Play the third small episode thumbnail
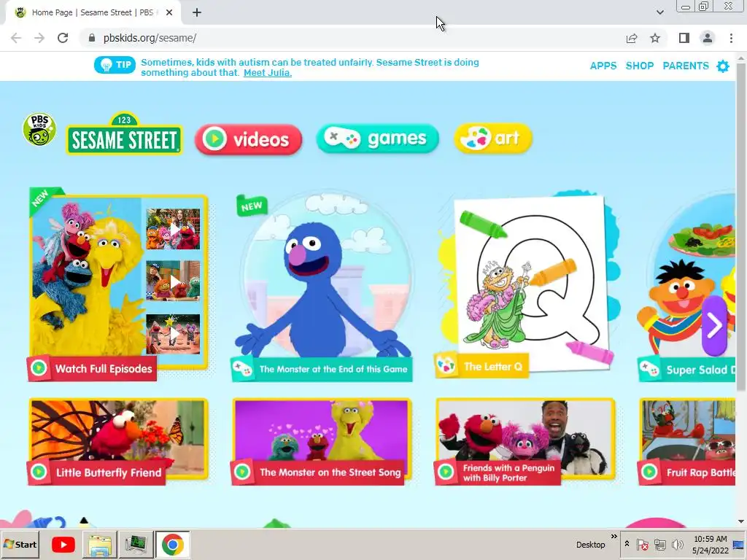Screen dimensions: 747x560 [173, 333]
